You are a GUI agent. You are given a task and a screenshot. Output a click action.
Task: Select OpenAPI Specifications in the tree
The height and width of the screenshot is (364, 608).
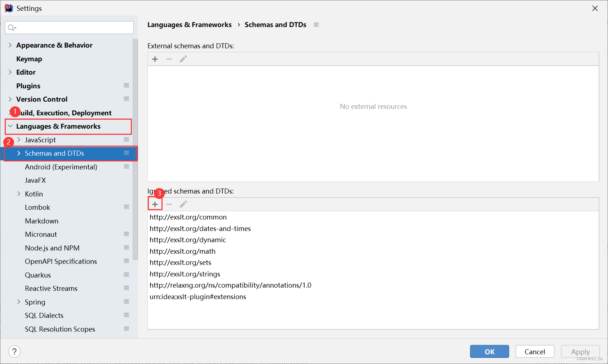pyautogui.click(x=61, y=261)
